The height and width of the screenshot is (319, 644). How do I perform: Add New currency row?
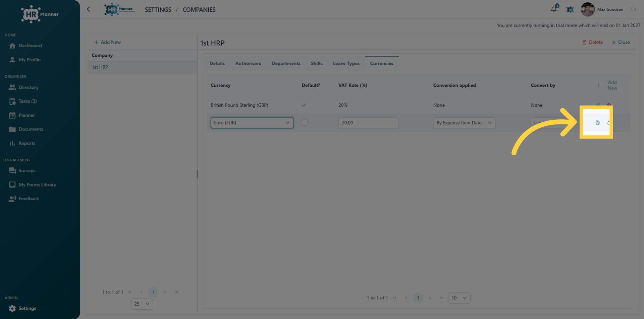(608, 85)
